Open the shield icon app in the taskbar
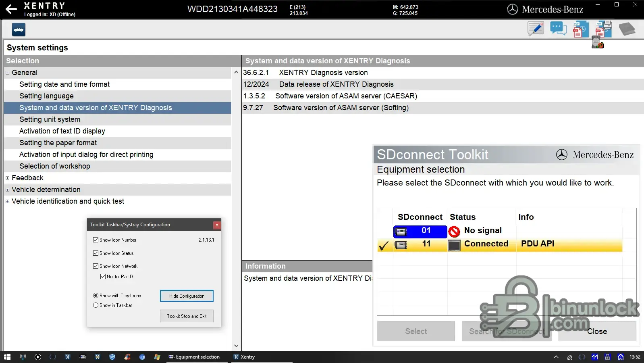Screen dimensions: 644x363 pyautogui.click(x=112, y=357)
